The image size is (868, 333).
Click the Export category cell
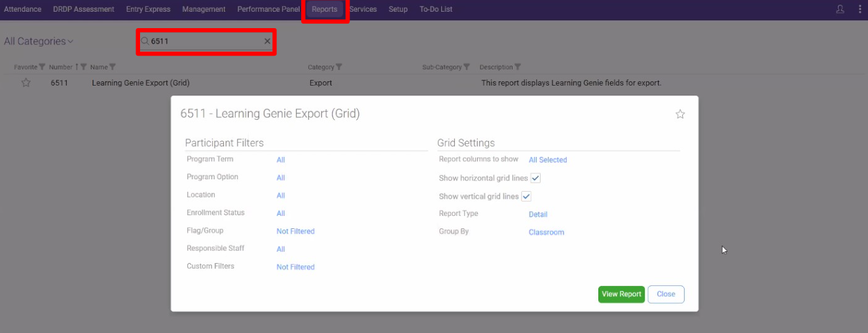(321, 83)
